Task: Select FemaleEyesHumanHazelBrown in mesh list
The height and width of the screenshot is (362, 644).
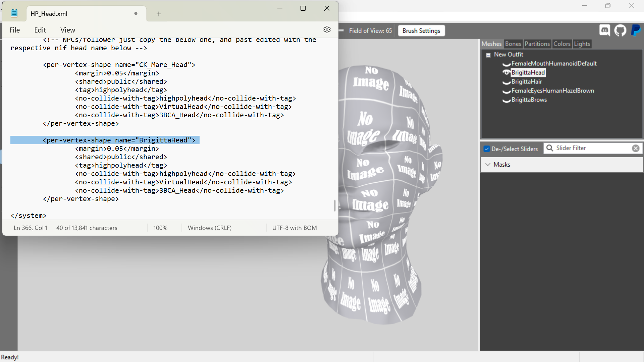Action: 553,90
